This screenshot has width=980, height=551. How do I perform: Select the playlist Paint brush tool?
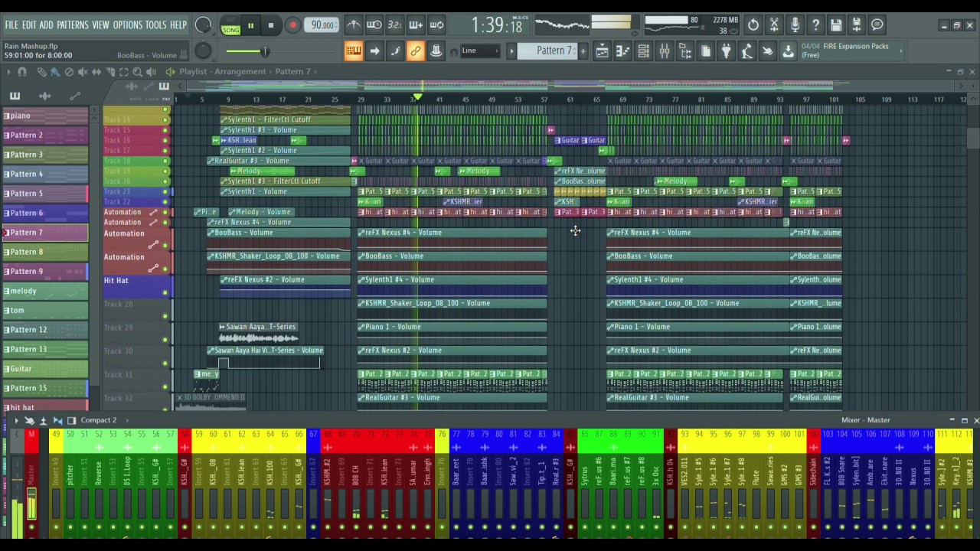55,72
